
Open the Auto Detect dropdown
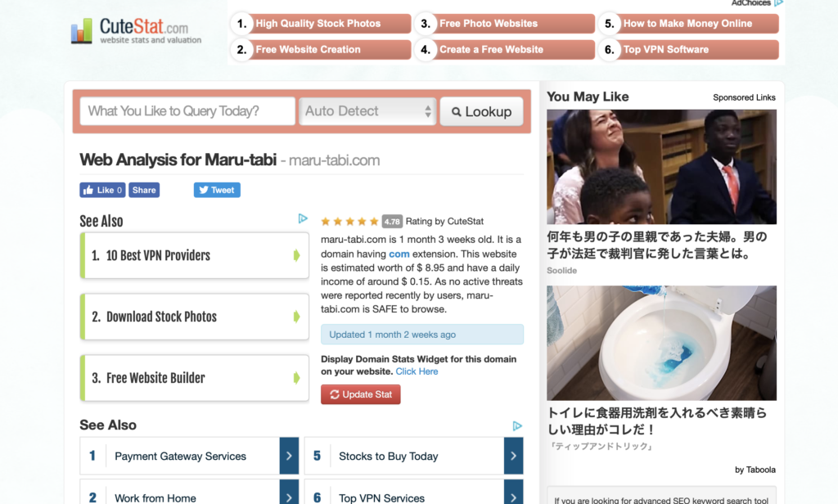[x=367, y=111]
